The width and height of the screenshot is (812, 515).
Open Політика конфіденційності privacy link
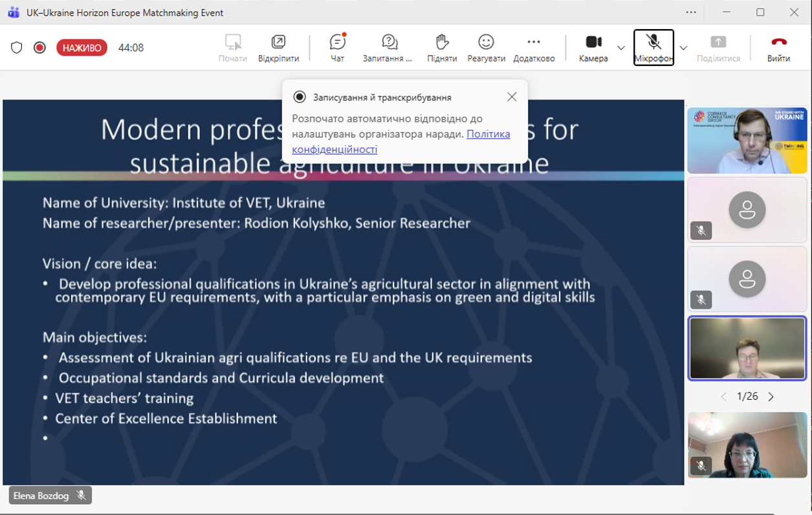488,134
